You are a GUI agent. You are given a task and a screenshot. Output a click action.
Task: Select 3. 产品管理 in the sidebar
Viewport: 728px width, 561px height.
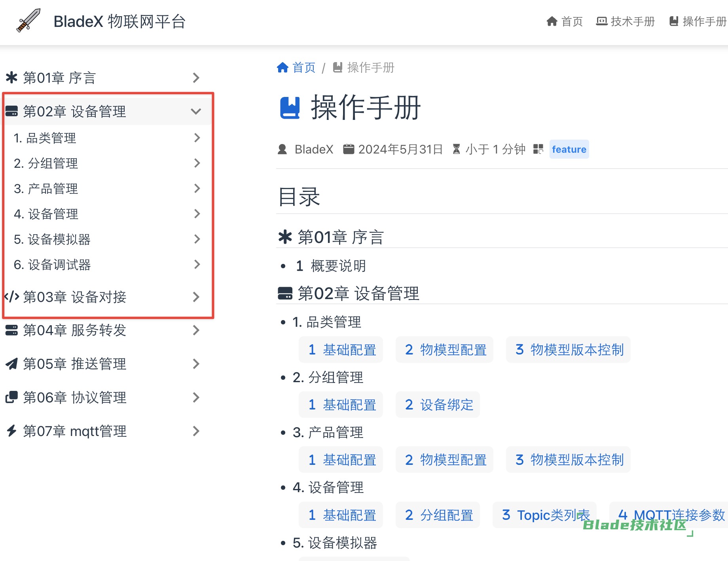pos(46,189)
